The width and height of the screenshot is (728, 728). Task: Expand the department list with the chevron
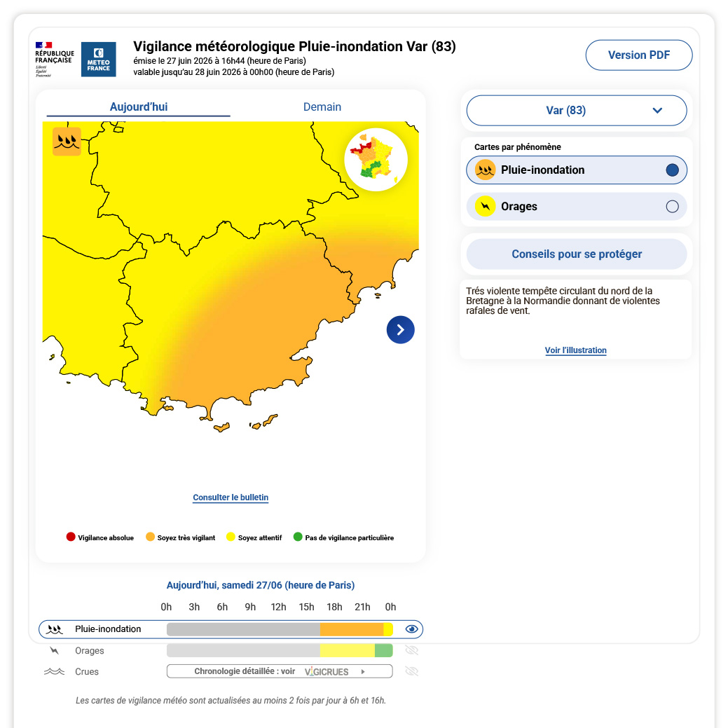(657, 111)
